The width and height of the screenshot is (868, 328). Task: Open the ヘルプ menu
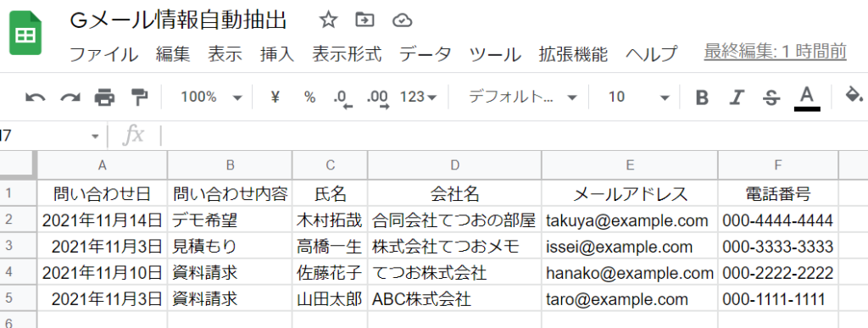point(652,54)
